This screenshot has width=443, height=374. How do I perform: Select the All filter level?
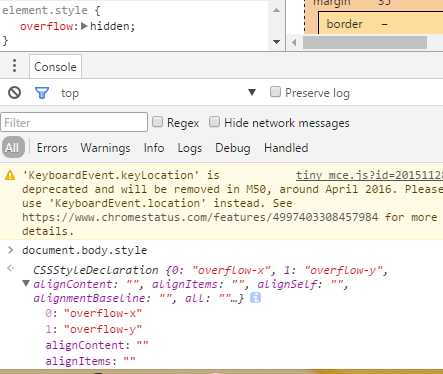click(x=13, y=147)
